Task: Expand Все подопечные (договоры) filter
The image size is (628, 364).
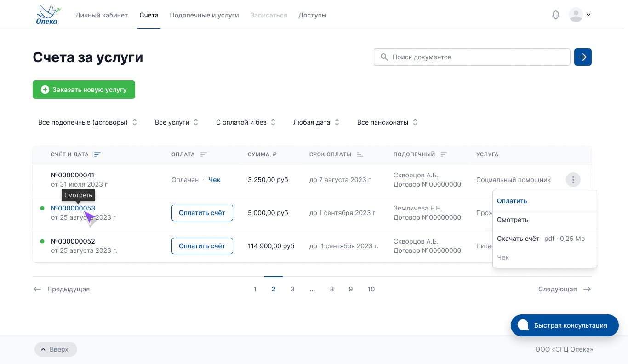Action: pyautogui.click(x=87, y=122)
